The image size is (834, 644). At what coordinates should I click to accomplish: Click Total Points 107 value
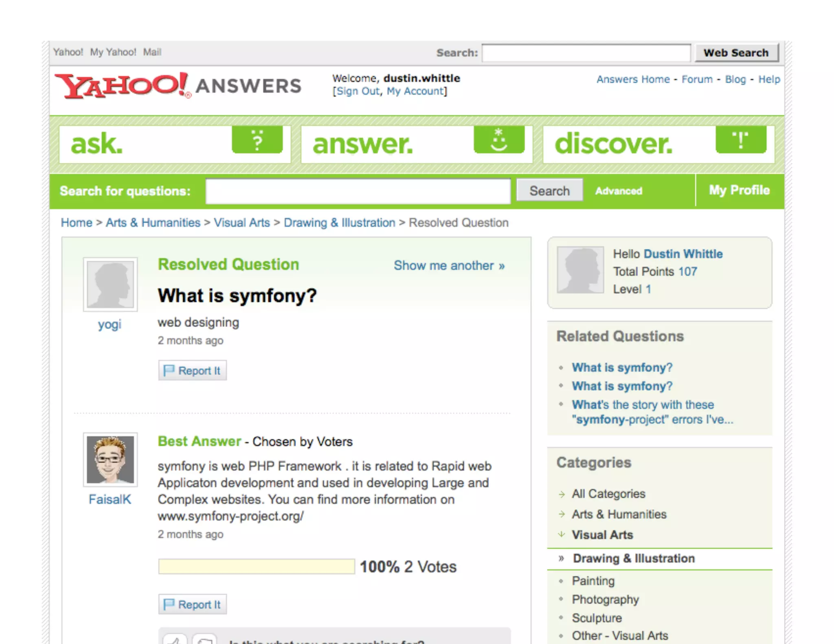[x=688, y=272]
